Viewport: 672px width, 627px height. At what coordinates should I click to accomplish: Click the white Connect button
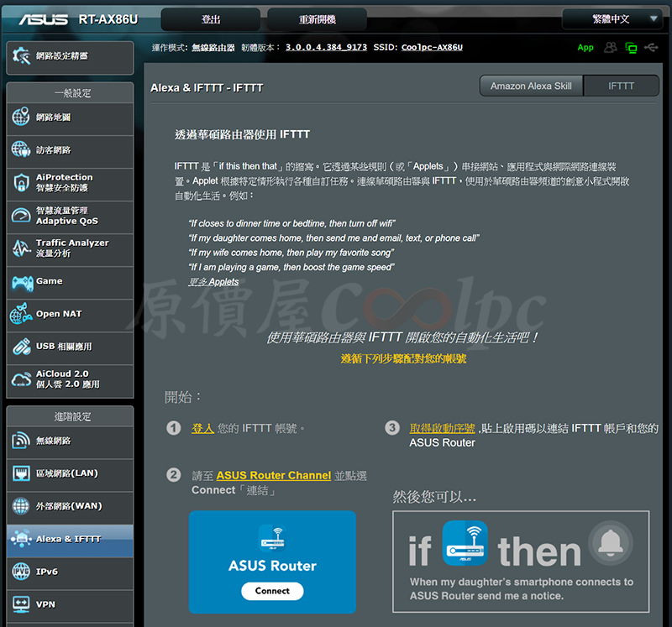[272, 591]
